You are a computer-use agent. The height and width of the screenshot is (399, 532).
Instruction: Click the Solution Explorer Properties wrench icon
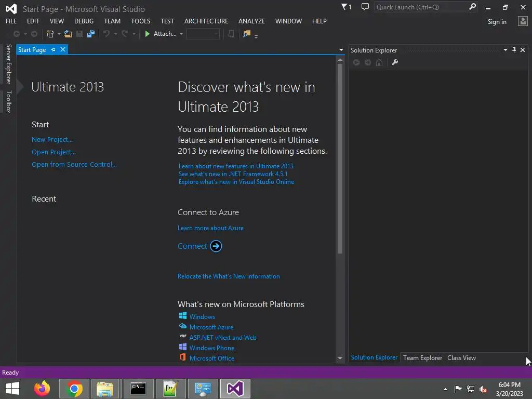coord(395,62)
